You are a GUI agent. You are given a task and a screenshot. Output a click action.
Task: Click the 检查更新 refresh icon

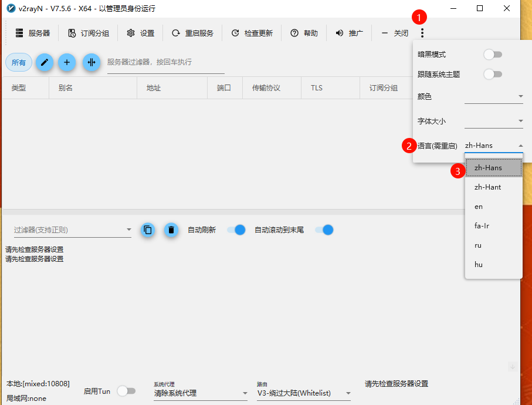(235, 33)
